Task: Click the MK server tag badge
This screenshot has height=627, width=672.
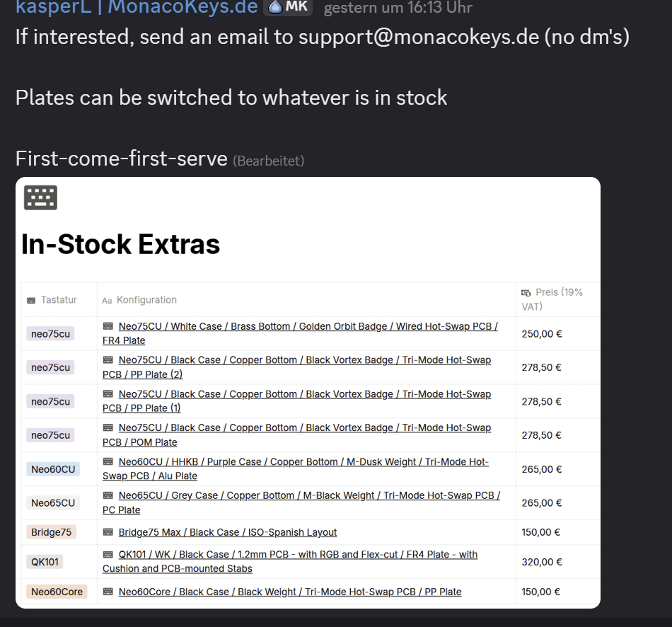Action: (288, 6)
